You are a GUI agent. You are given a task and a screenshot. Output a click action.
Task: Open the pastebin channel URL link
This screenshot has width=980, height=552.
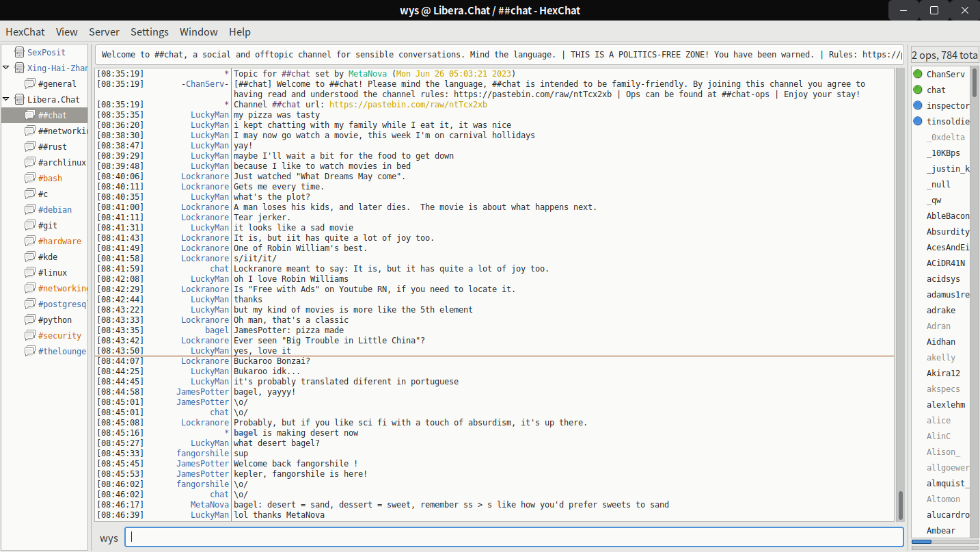408,105
